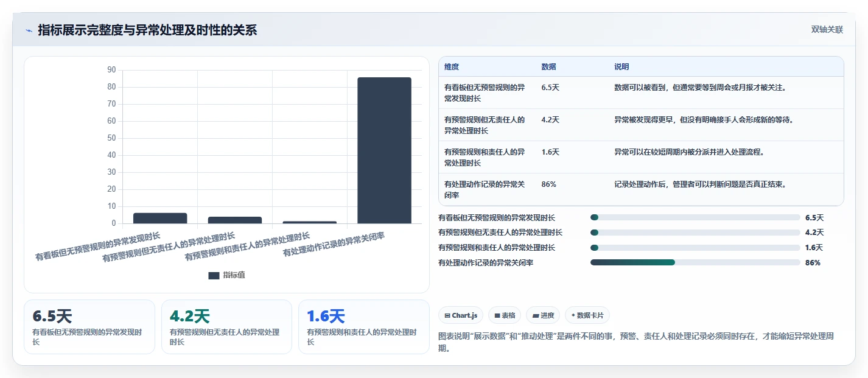
Task: Click the icon in the 进度 chip
Action: (x=535, y=315)
